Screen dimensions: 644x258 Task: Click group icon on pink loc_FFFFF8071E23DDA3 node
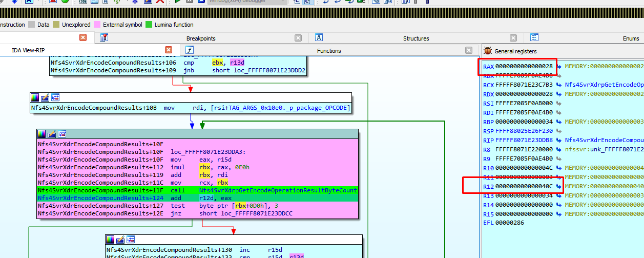pyautogui.click(x=63, y=134)
